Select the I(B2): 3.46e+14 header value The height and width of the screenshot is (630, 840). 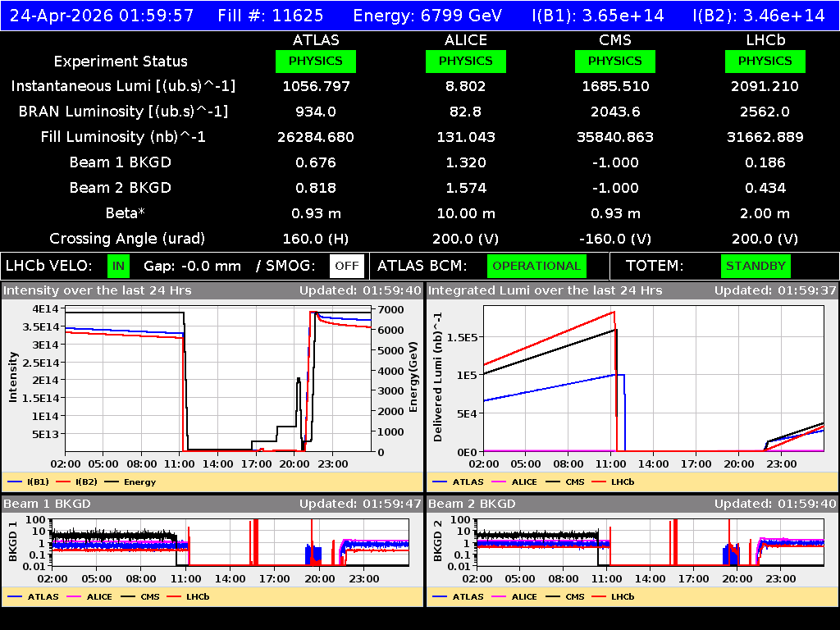click(759, 16)
